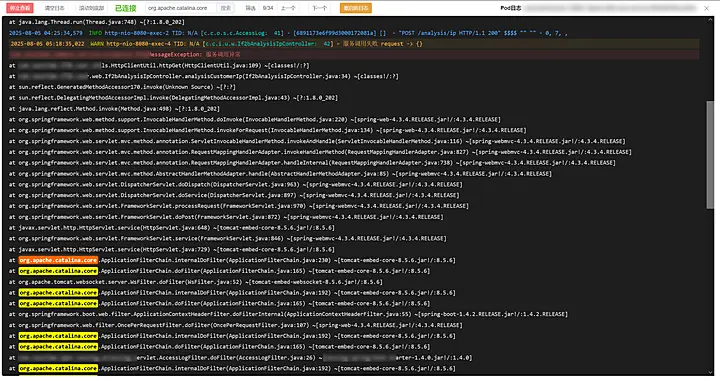Viewport: 720px width, 381px height.
Task: Click the InvocableHandlerMethod.doInvoke stack line
Action: tap(255, 119)
